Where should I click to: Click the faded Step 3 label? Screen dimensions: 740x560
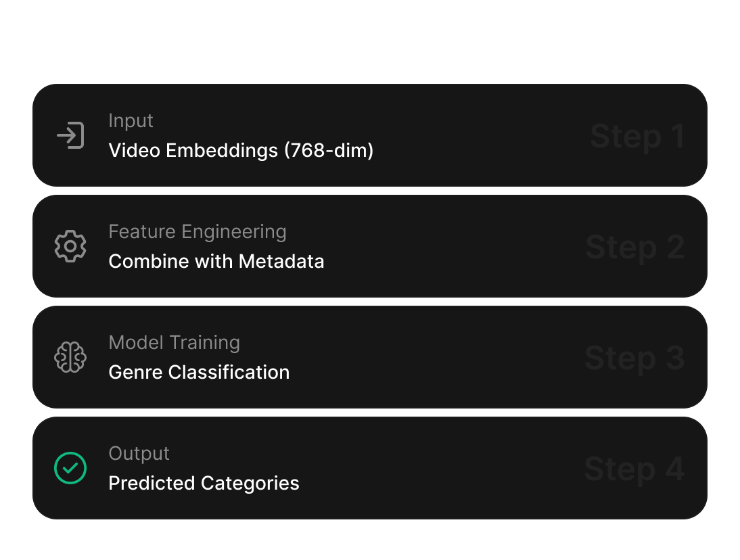tap(634, 358)
